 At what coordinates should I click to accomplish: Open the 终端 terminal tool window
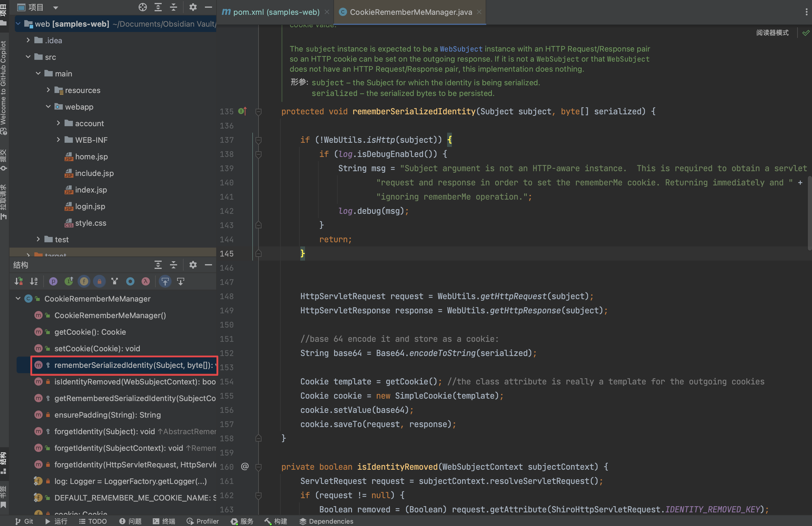pyautogui.click(x=164, y=521)
